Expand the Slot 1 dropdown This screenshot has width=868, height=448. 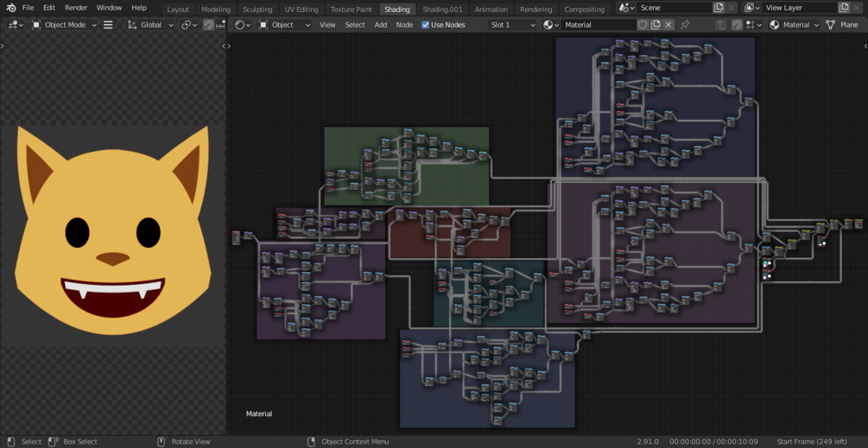512,25
